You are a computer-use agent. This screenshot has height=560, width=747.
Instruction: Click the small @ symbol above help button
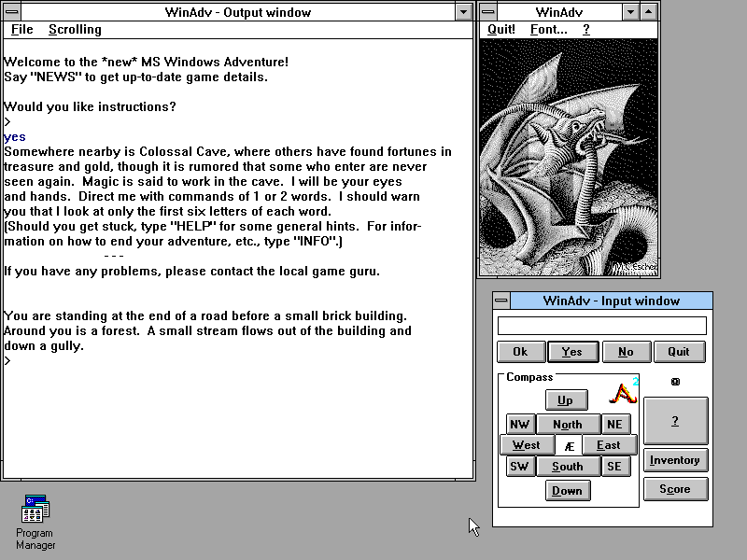(x=675, y=382)
